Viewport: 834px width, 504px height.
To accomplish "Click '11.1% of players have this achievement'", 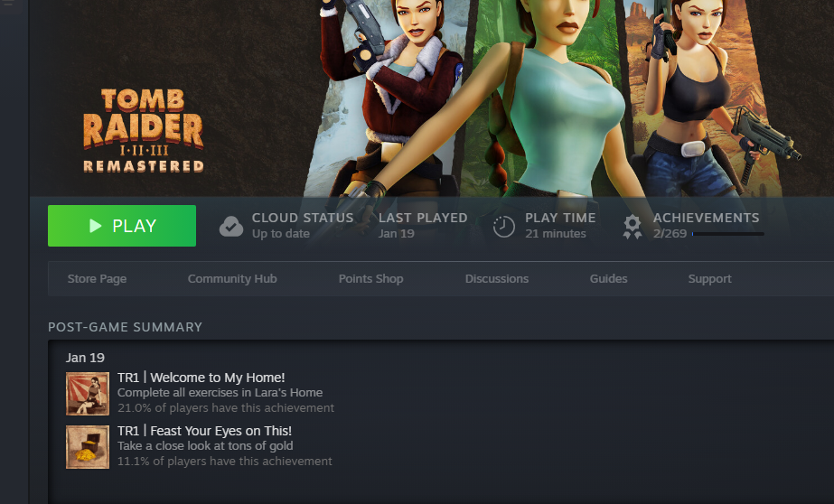I will (x=224, y=461).
